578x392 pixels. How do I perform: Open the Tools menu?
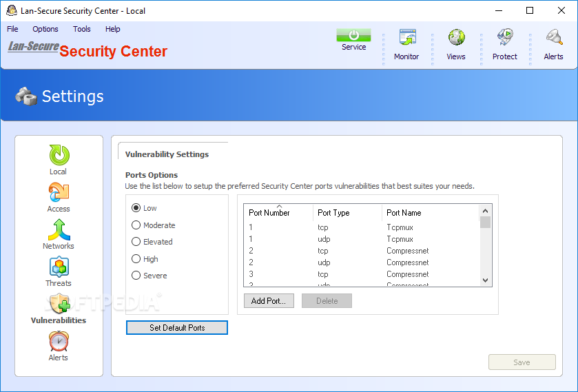coord(82,29)
